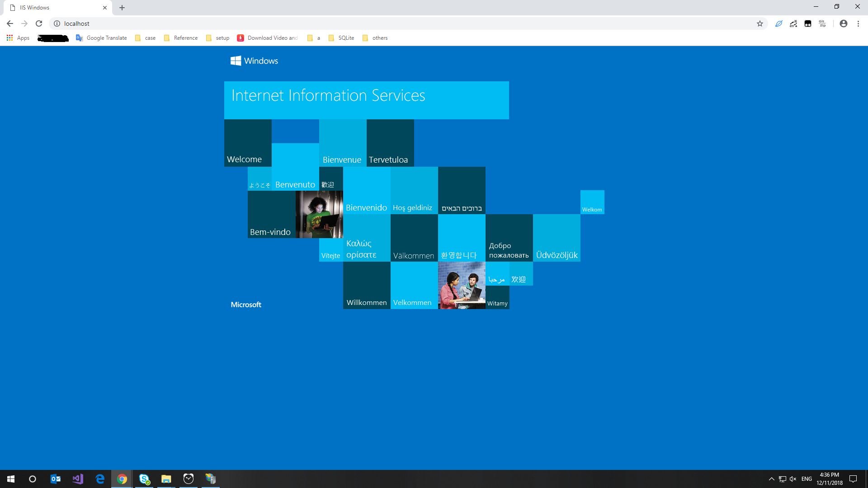Image resolution: width=868 pixels, height=488 pixels.
Task: Open a new browser tab
Action: pos(122,8)
